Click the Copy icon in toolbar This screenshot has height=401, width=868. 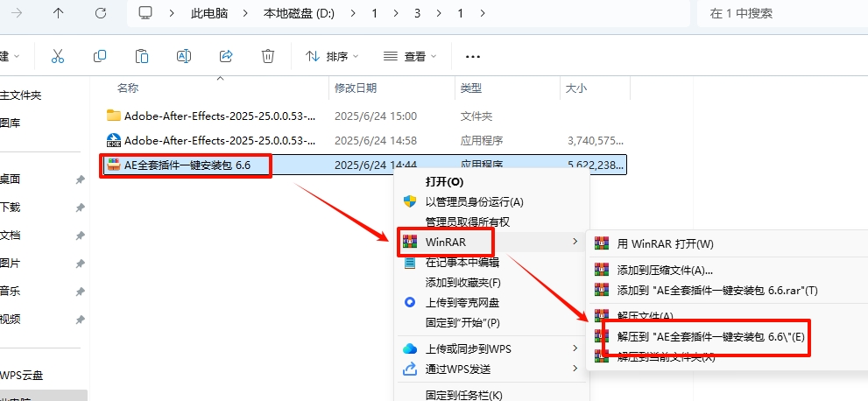(x=100, y=56)
